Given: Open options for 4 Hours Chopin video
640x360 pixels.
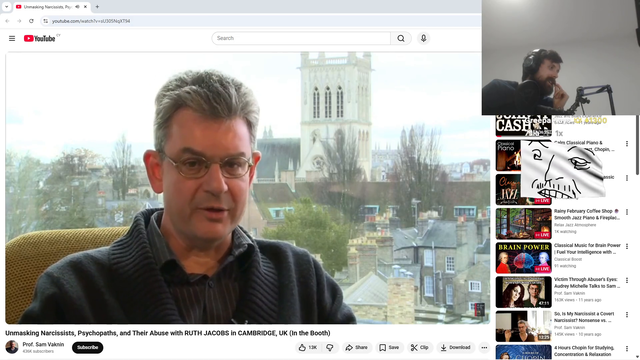Looking at the screenshot, I should click(627, 349).
